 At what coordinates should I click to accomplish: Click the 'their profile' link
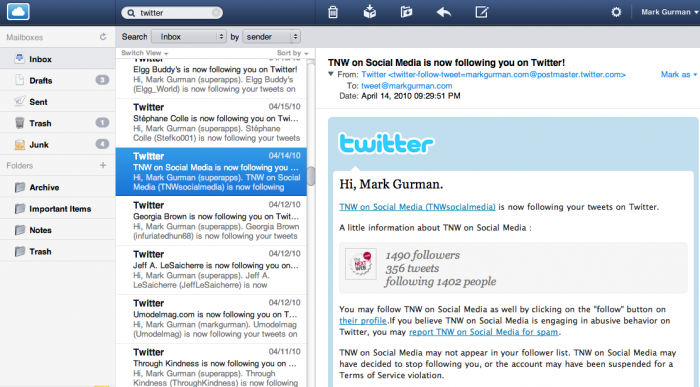362,320
